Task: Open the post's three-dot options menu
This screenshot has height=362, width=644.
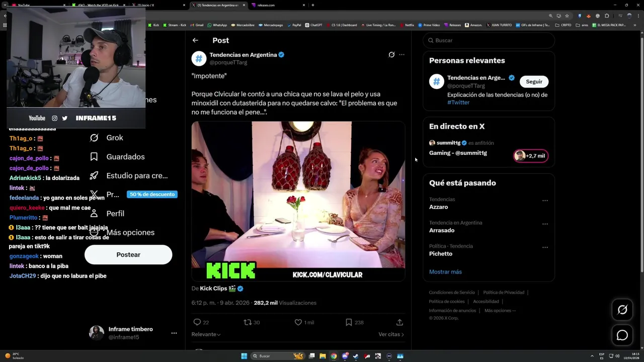Action: (401, 54)
